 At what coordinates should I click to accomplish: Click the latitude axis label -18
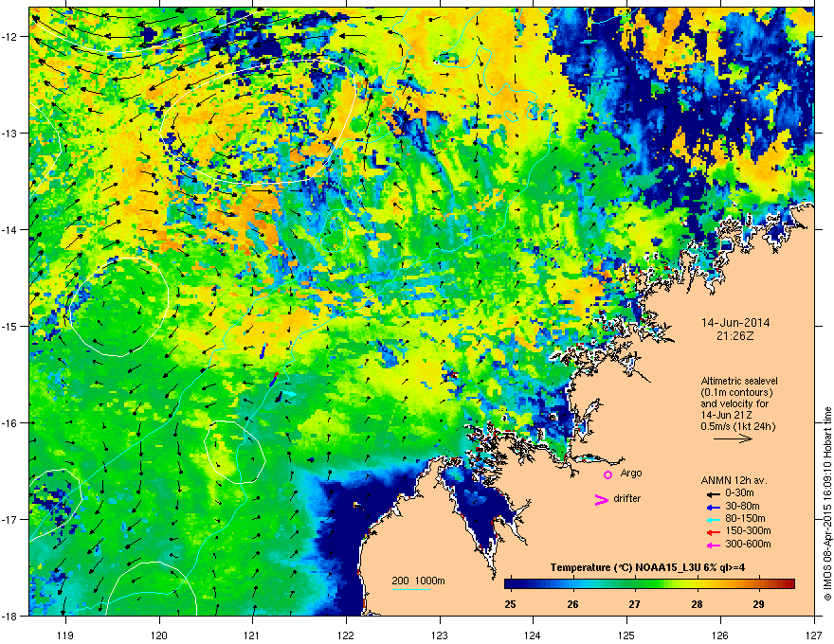[10, 616]
